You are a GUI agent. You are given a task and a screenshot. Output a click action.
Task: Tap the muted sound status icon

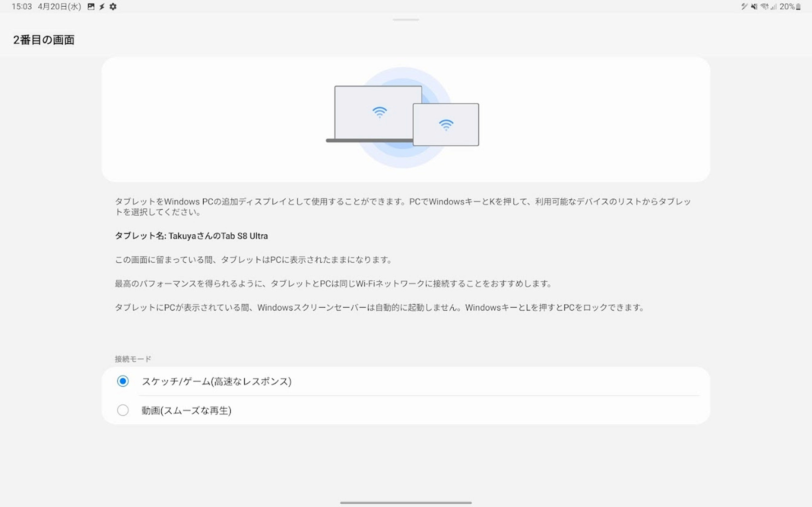(754, 7)
